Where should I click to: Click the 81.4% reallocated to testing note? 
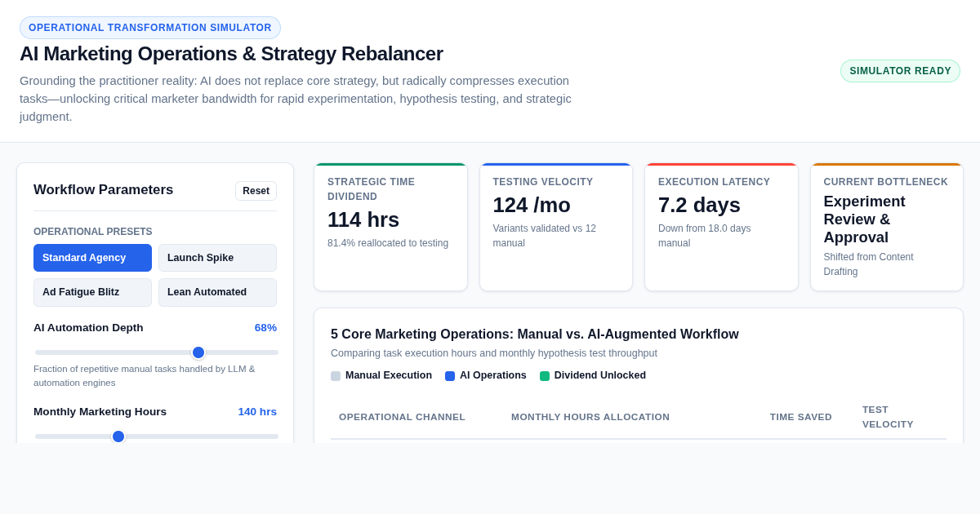tap(388, 243)
